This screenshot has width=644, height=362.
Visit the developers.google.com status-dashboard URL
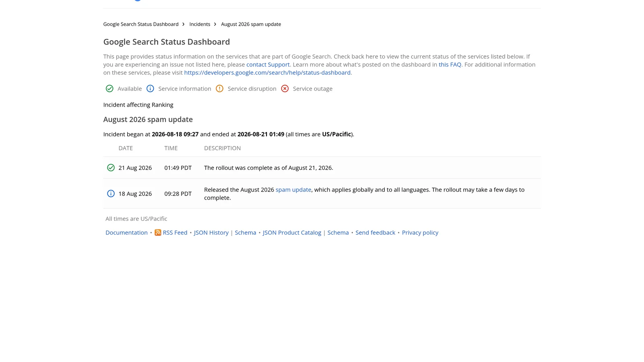pyautogui.click(x=267, y=72)
